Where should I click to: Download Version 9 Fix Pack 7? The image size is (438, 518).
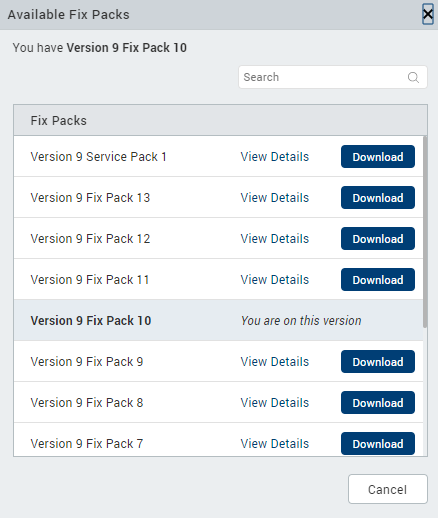(378, 444)
